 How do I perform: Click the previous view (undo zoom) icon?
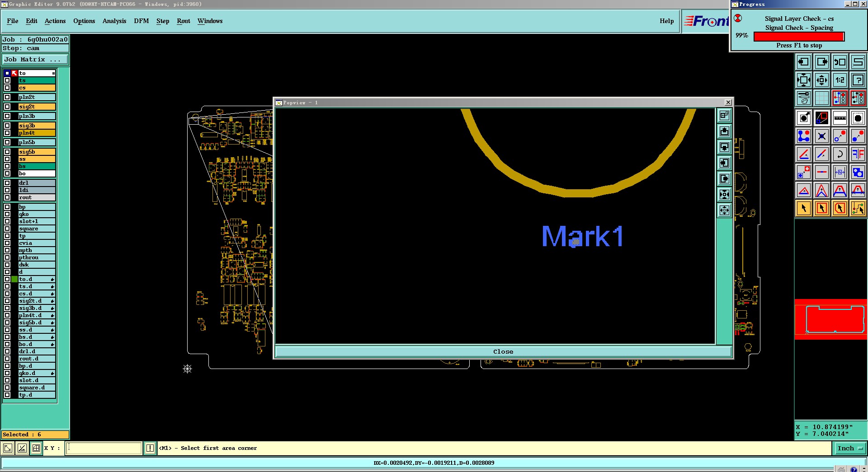pos(840,62)
